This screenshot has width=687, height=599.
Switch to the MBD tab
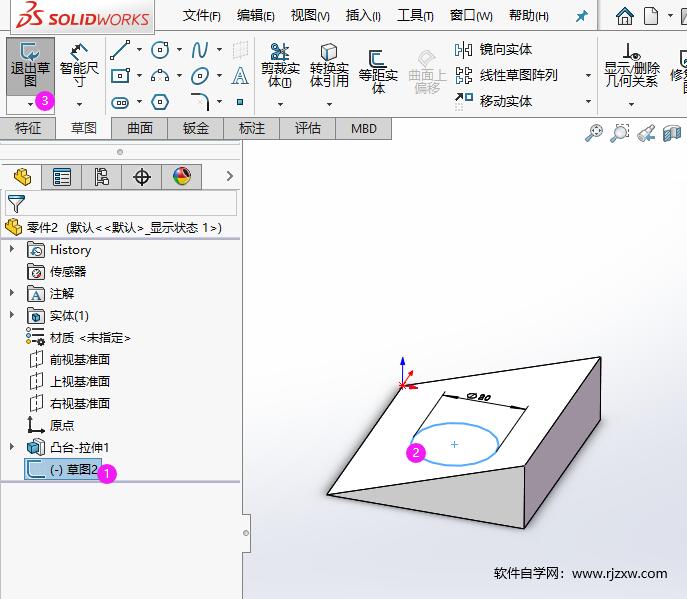coord(364,128)
